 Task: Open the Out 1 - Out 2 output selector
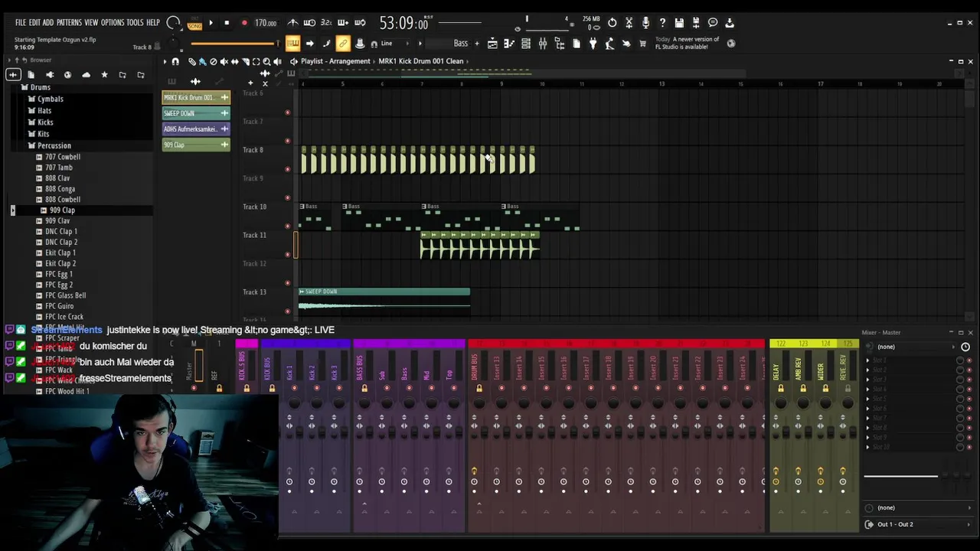tap(918, 524)
